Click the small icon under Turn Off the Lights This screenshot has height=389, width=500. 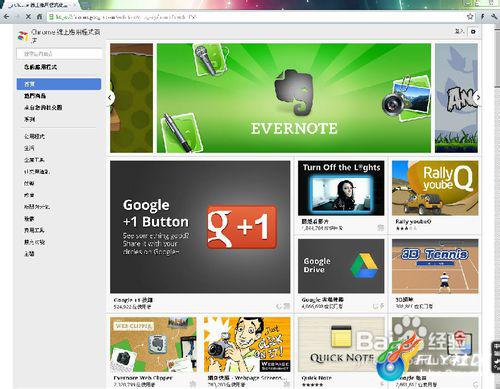[380, 228]
